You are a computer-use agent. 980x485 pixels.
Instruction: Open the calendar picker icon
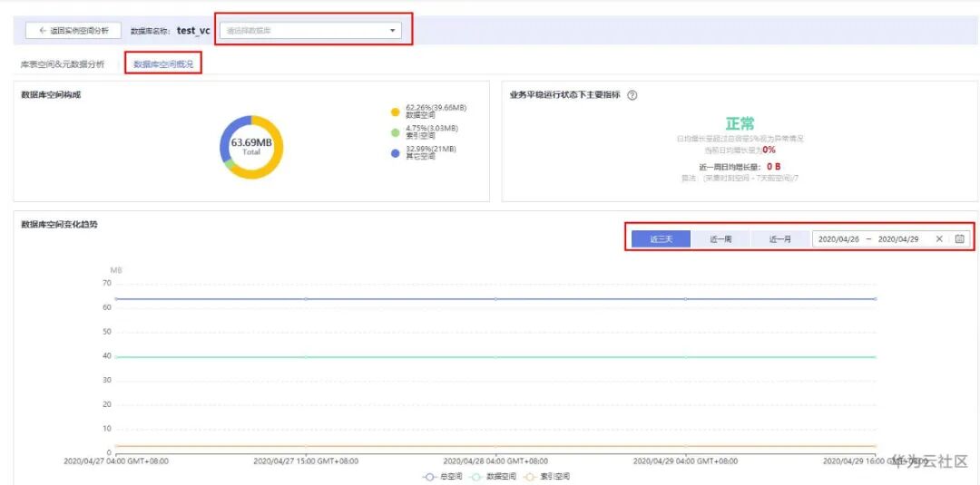pyautogui.click(x=960, y=239)
